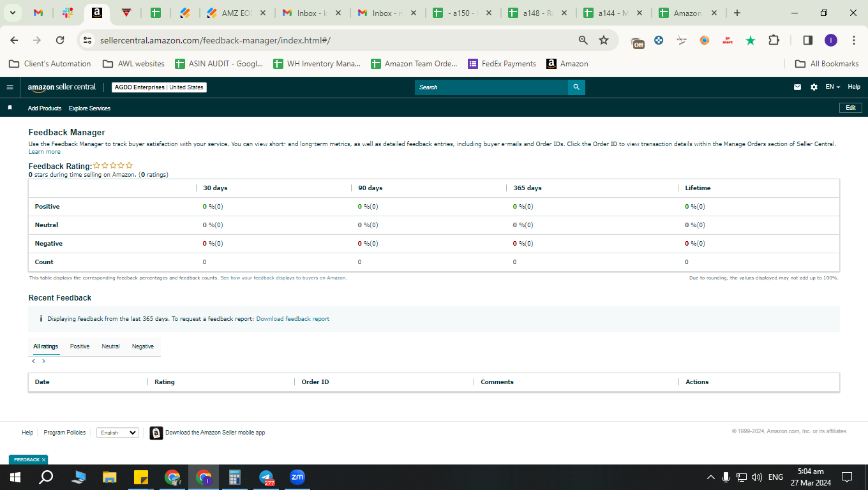Select the All ratings tab

point(45,346)
